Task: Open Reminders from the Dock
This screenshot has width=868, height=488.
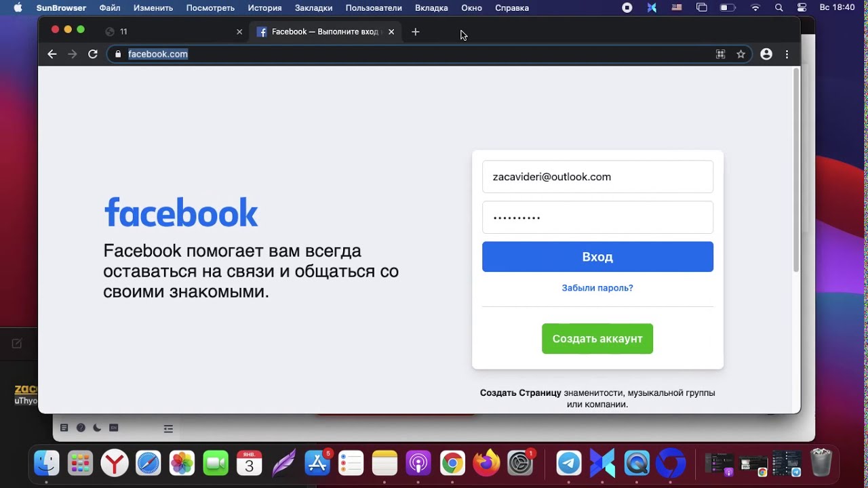Action: pyautogui.click(x=351, y=464)
